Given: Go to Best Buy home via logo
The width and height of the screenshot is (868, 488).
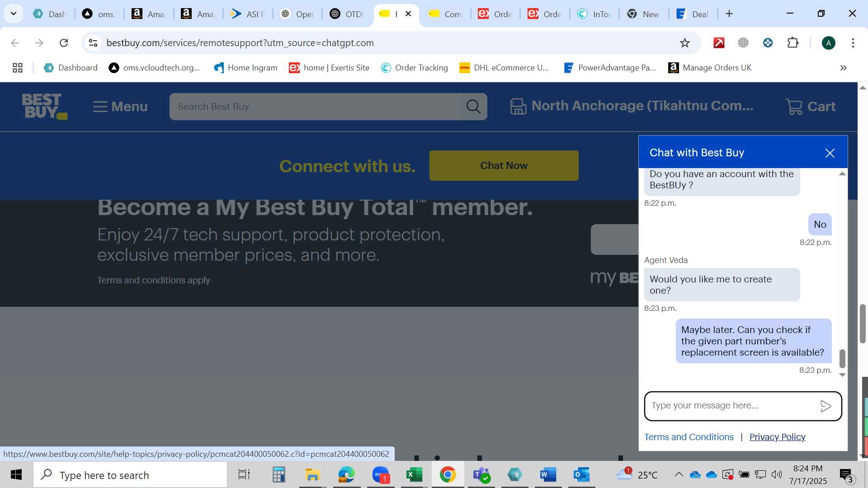Looking at the screenshot, I should [44, 106].
